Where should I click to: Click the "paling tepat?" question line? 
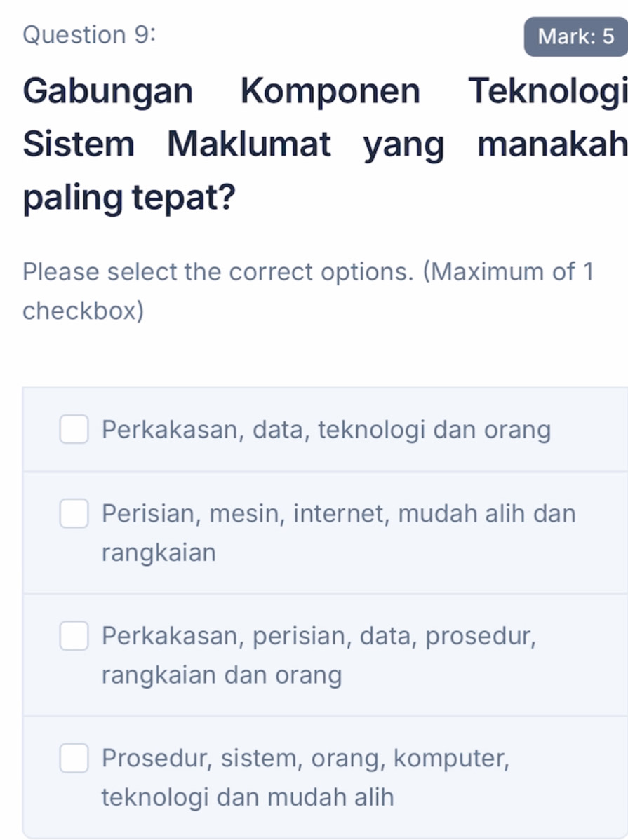(x=129, y=199)
